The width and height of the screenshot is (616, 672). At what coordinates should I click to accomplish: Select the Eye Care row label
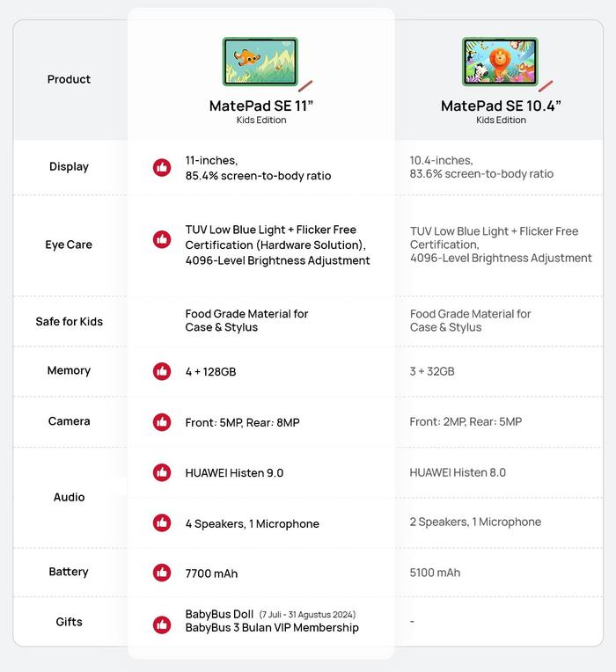point(69,245)
